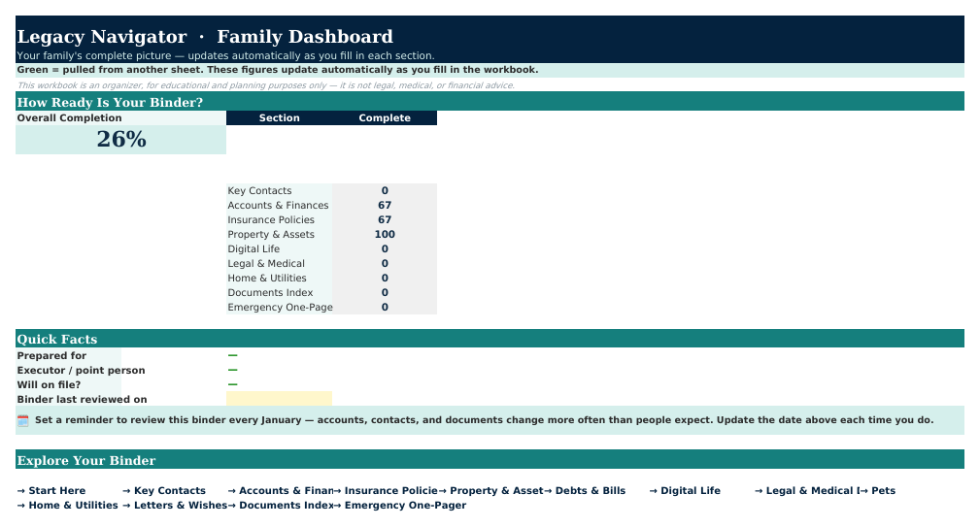Select the Digital Life row label
The height and width of the screenshot is (527, 980).
click(x=253, y=248)
